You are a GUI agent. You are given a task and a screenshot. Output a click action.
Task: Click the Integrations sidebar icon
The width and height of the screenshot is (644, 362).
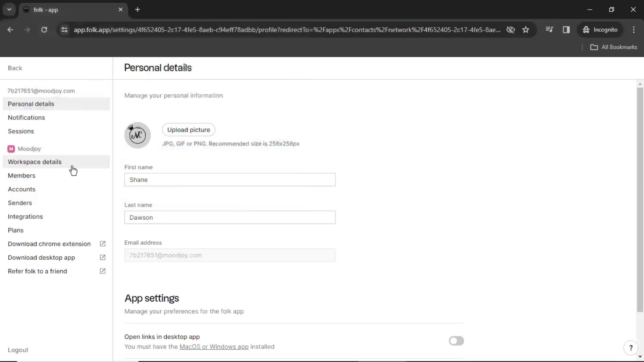click(x=25, y=216)
